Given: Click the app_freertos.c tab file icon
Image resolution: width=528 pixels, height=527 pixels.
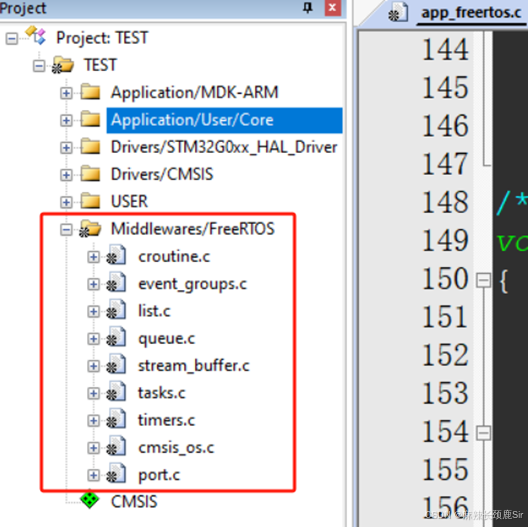Looking at the screenshot, I should tap(398, 12).
